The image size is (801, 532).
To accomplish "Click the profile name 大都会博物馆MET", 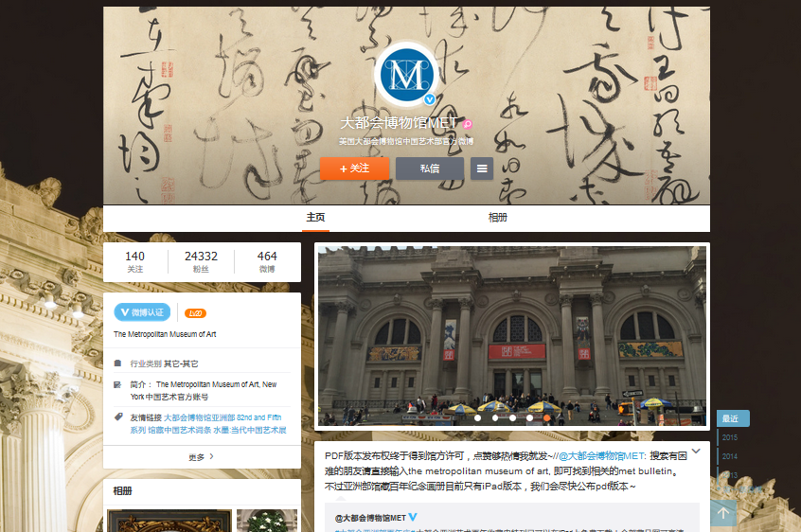I will pos(399,123).
